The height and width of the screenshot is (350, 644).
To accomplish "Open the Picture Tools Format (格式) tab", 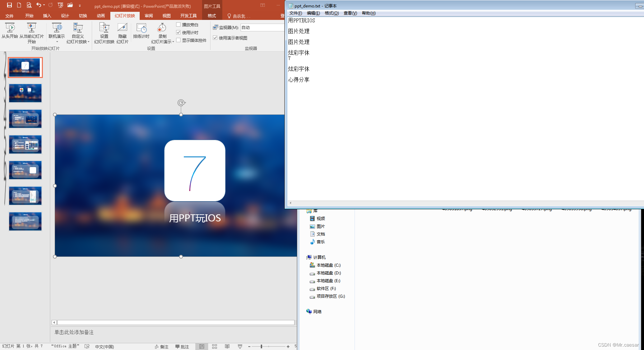I will click(212, 16).
